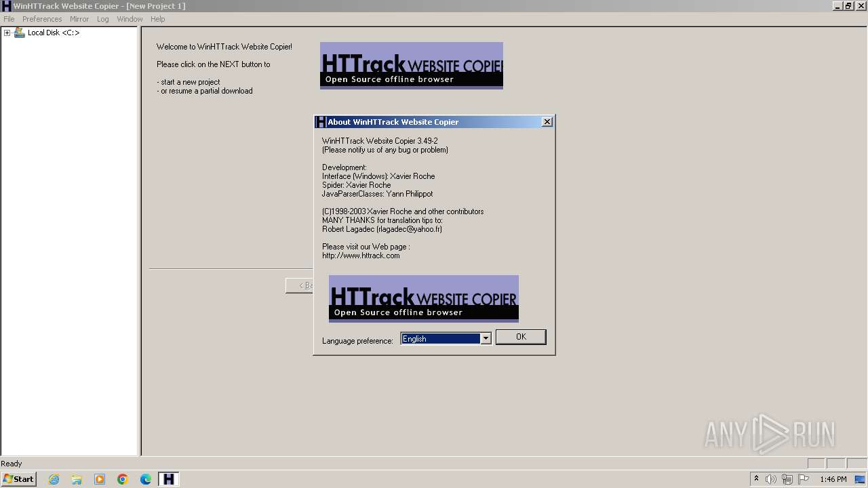Select the Local Disk <C:> drive icon
This screenshot has height=488, width=868.
click(20, 33)
